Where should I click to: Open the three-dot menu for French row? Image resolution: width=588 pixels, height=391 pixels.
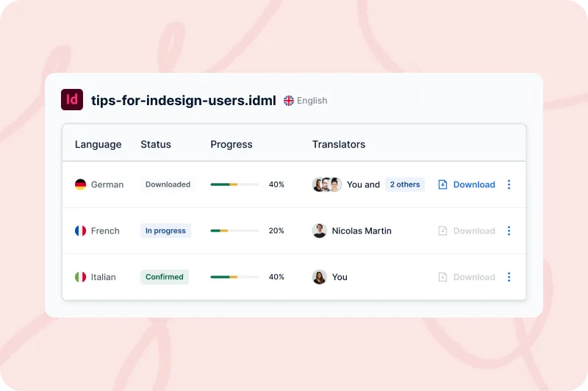click(509, 231)
